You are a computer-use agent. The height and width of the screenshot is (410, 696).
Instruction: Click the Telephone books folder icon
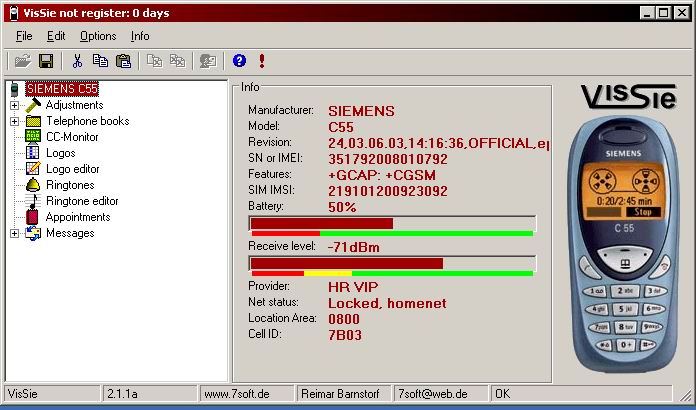33,121
